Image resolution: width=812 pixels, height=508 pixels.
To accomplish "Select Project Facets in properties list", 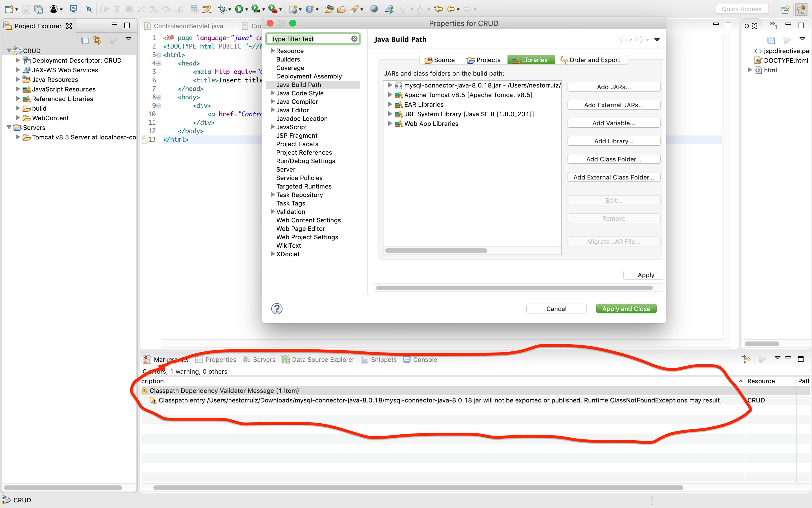I will pyautogui.click(x=297, y=144).
